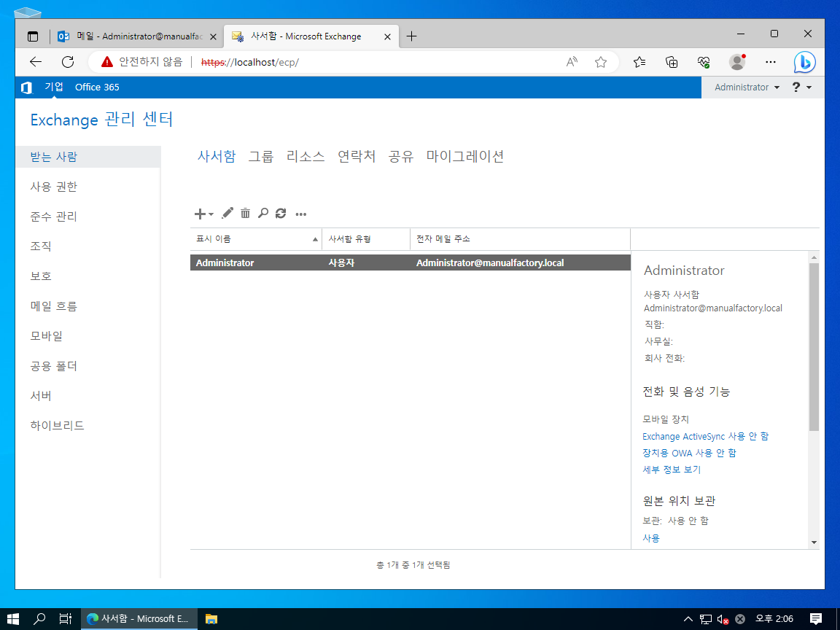Click the details pane scroll down arrow
The image size is (840, 630).
tap(814, 542)
